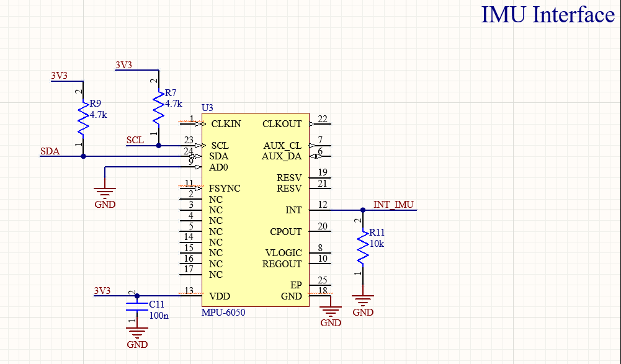Click the VLOGIC pin name

click(284, 253)
